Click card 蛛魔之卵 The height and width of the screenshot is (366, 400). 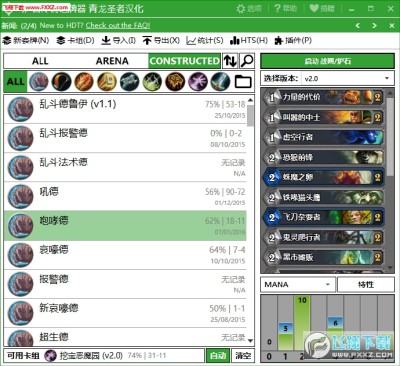click(x=323, y=177)
